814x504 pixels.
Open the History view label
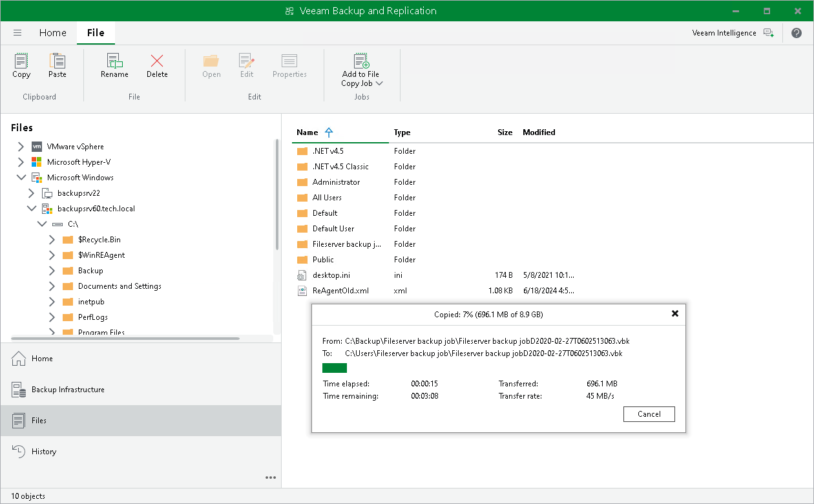[x=44, y=452]
